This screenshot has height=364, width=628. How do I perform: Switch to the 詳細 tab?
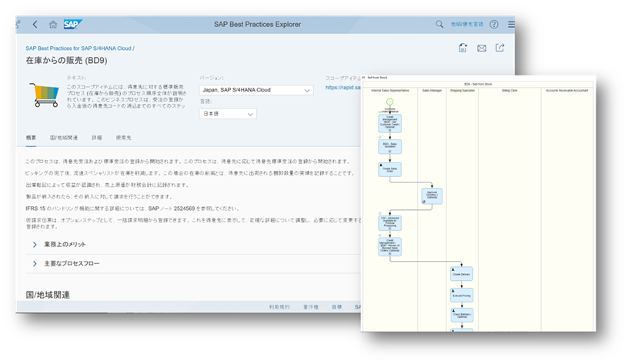tap(96, 138)
